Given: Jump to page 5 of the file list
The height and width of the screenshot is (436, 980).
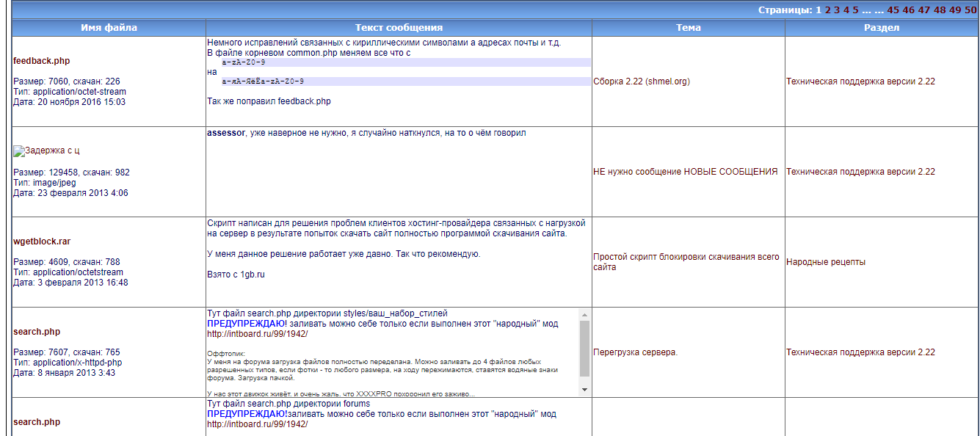Looking at the screenshot, I should click(855, 10).
